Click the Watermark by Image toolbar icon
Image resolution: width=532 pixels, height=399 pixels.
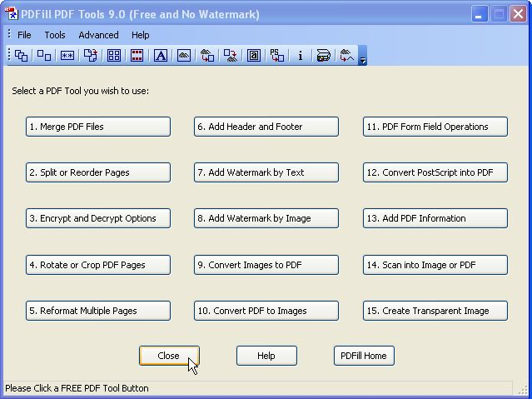click(184, 55)
